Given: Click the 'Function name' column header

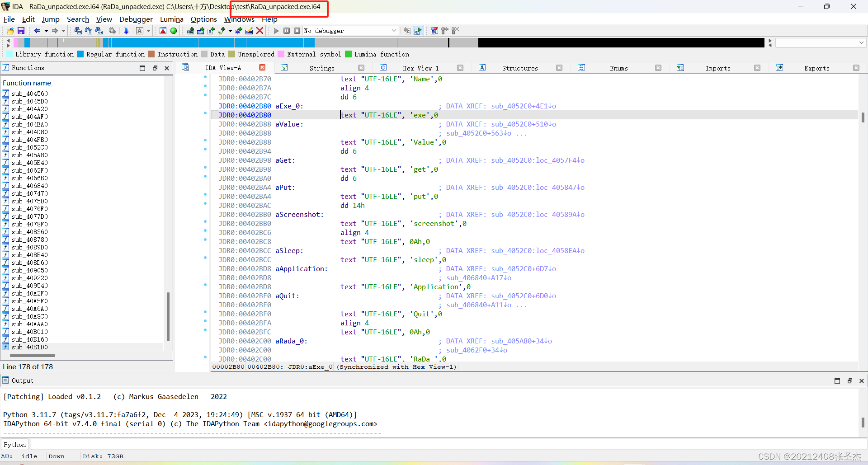Looking at the screenshot, I should 27,83.
